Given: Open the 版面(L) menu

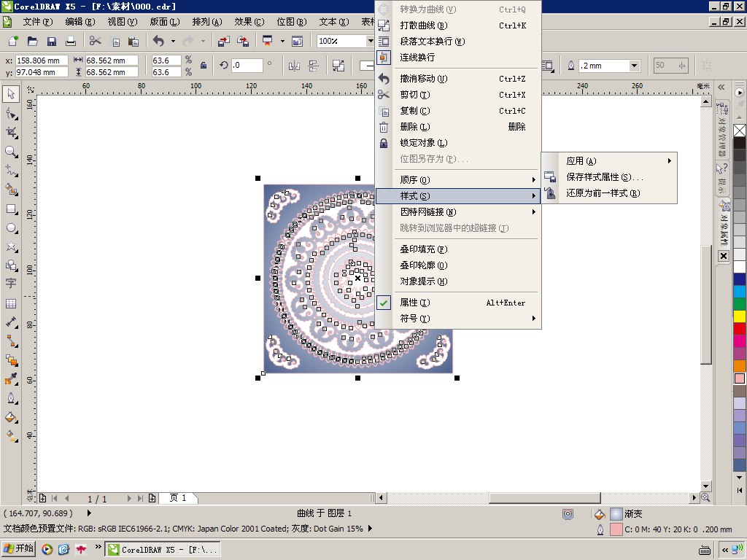Looking at the screenshot, I should point(165,22).
